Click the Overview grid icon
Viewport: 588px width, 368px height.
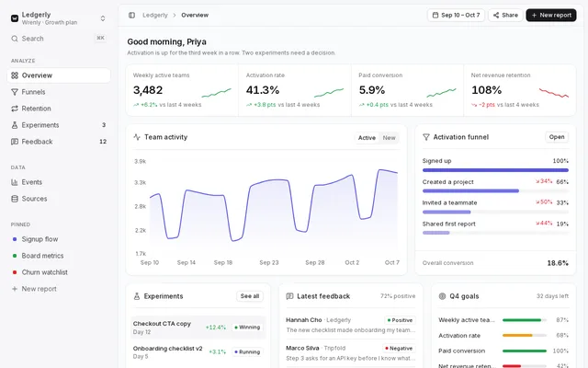15,75
